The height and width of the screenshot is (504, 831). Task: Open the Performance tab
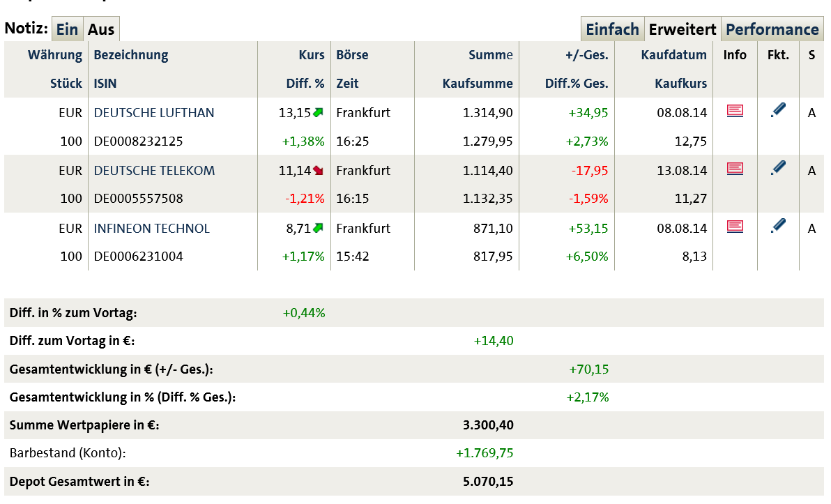[772, 29]
